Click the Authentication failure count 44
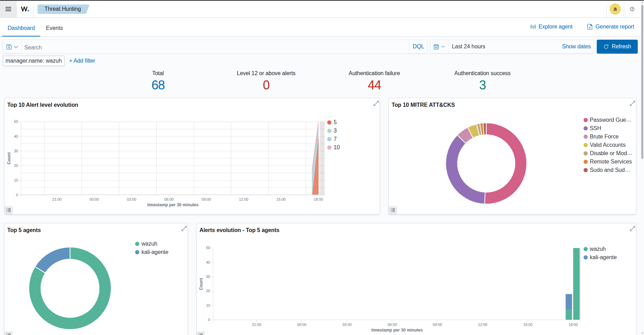This screenshot has height=335, width=644. click(374, 85)
